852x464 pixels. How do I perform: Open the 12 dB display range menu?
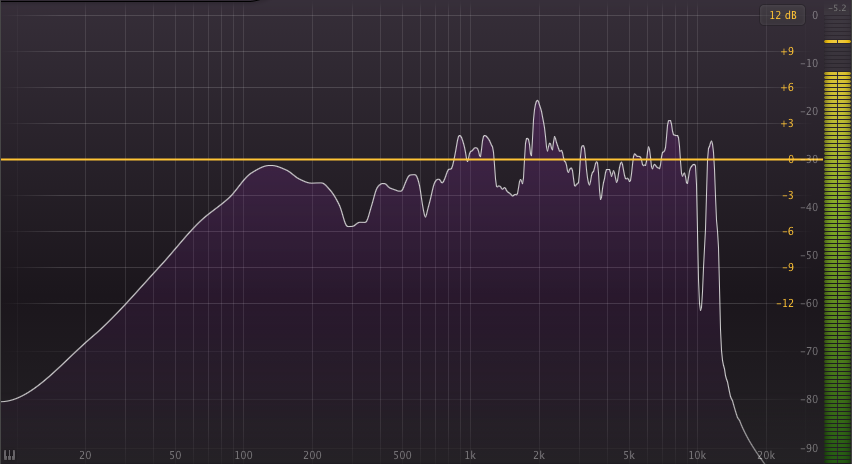(782, 15)
